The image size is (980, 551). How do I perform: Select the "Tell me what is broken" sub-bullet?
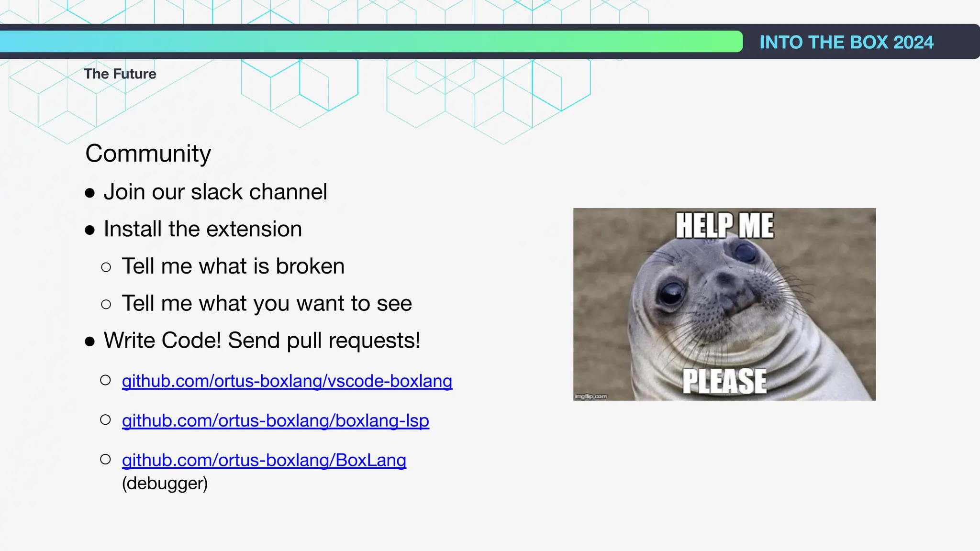pyautogui.click(x=233, y=266)
